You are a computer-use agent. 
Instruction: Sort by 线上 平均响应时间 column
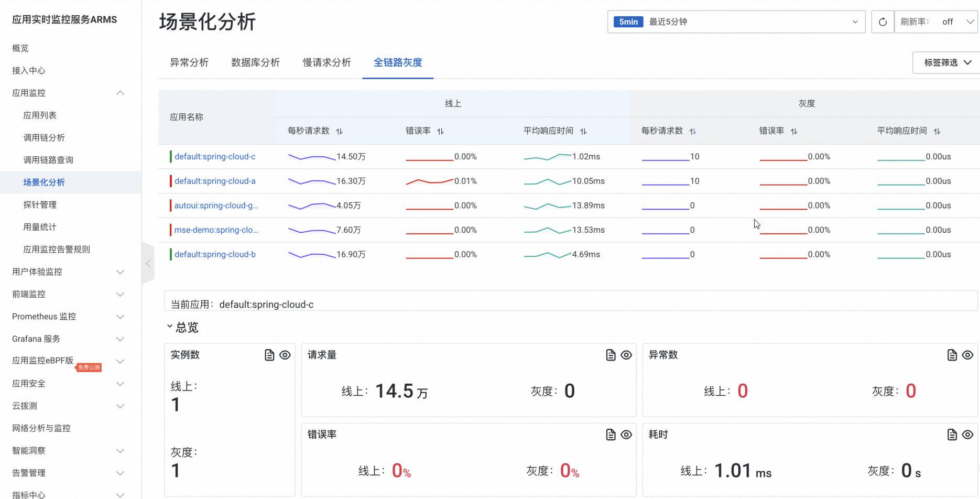click(583, 131)
